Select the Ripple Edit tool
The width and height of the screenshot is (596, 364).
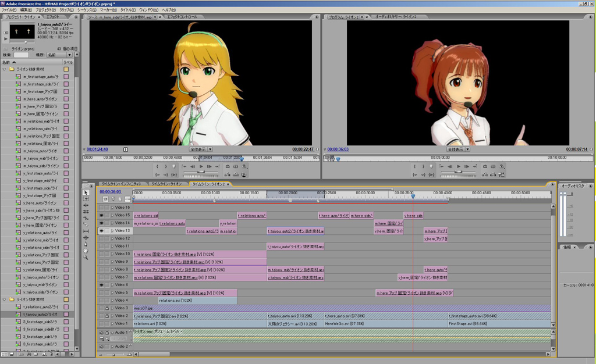point(86,205)
